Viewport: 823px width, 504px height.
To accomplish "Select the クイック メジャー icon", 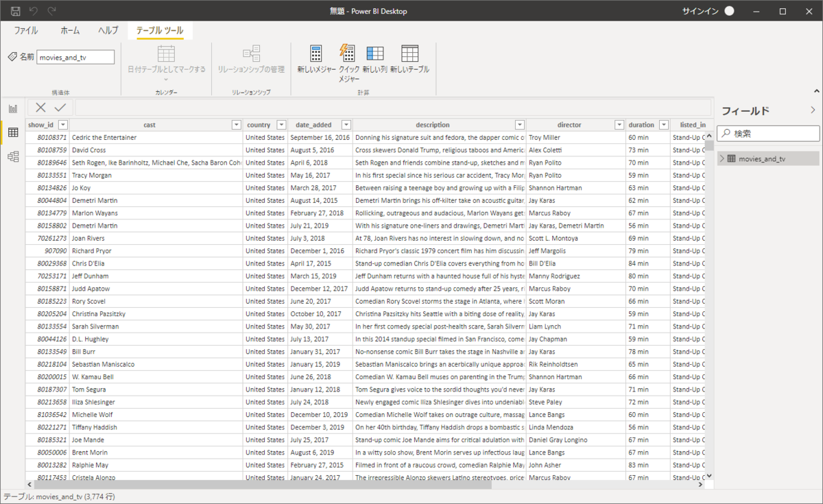I will (348, 53).
